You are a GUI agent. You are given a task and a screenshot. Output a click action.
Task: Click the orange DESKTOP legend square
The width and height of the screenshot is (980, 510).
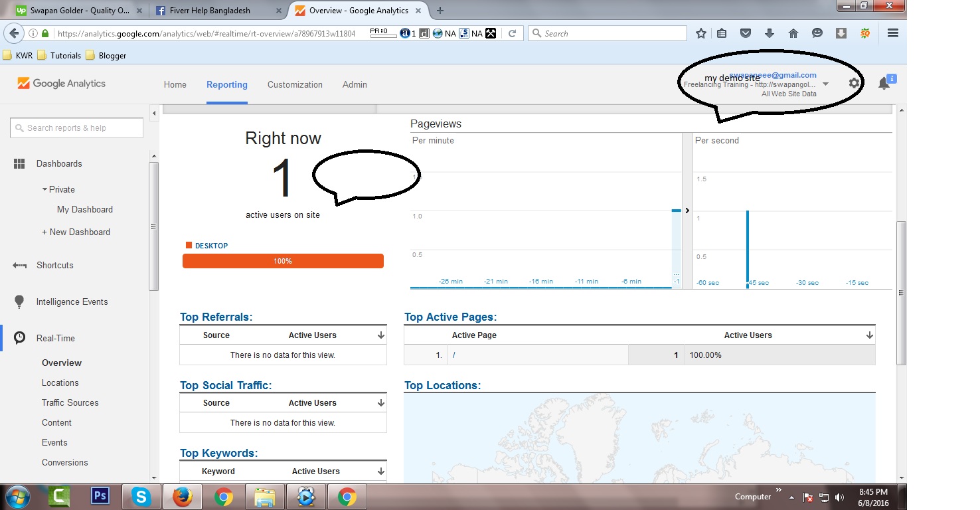(x=189, y=246)
